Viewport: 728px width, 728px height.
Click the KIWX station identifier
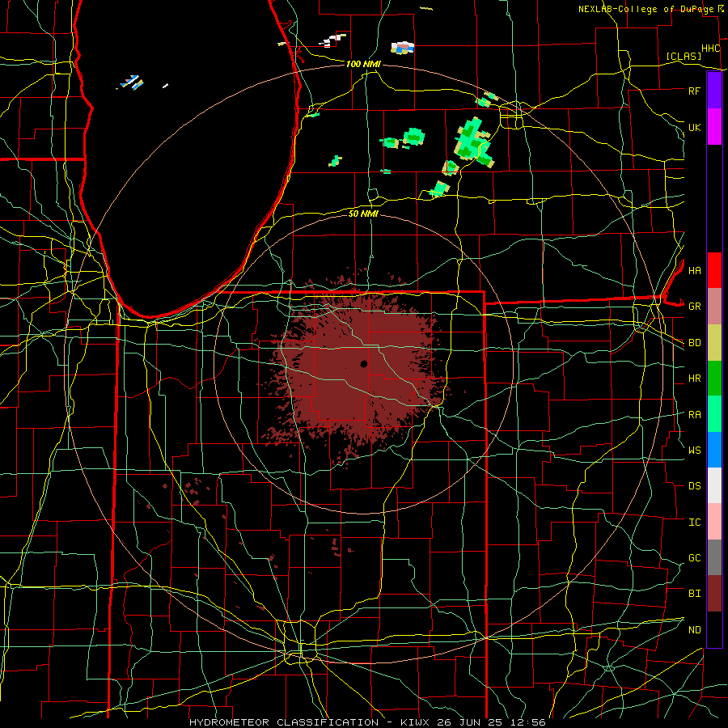pos(415,722)
